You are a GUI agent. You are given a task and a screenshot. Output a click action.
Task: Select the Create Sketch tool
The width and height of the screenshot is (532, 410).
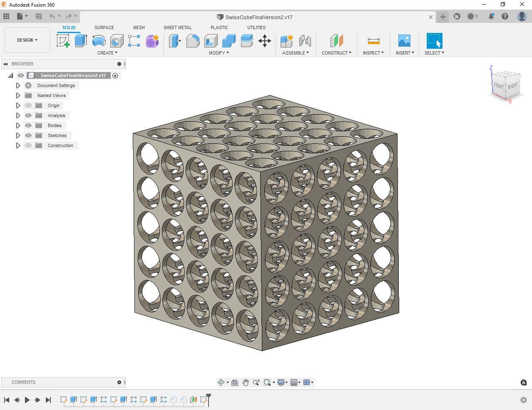[63, 41]
